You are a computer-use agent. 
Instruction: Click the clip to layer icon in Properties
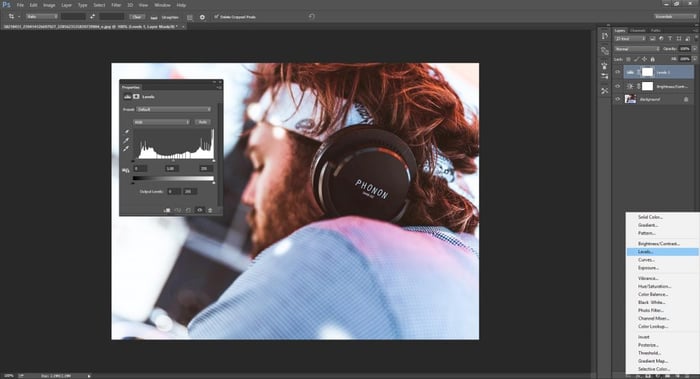click(167, 210)
